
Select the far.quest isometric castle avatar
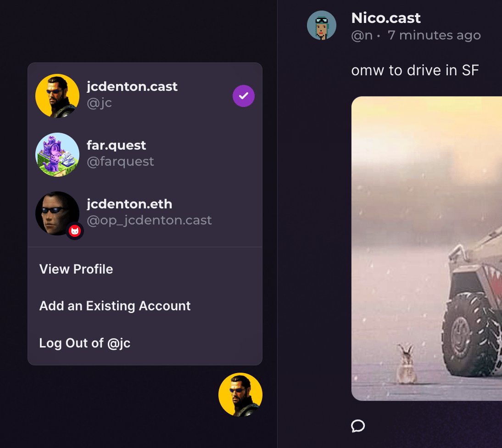tap(57, 155)
